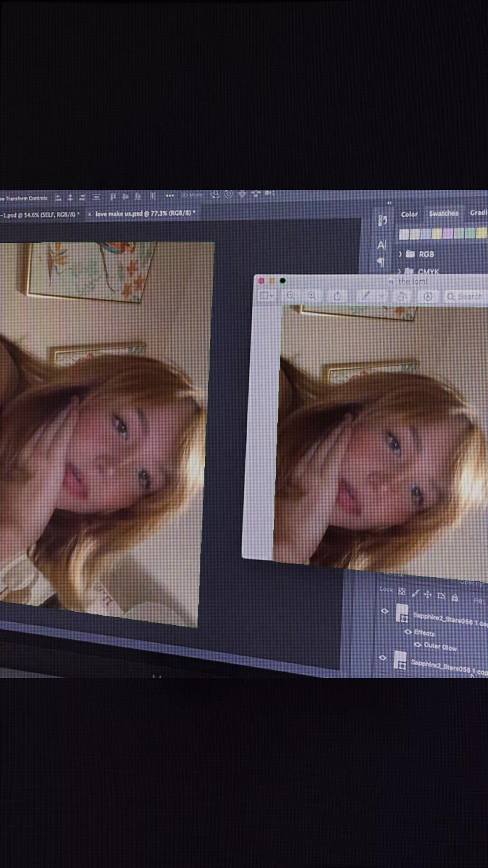Image resolution: width=488 pixels, height=868 pixels.
Task: Switch to the Gradients panel tab
Action: click(478, 212)
